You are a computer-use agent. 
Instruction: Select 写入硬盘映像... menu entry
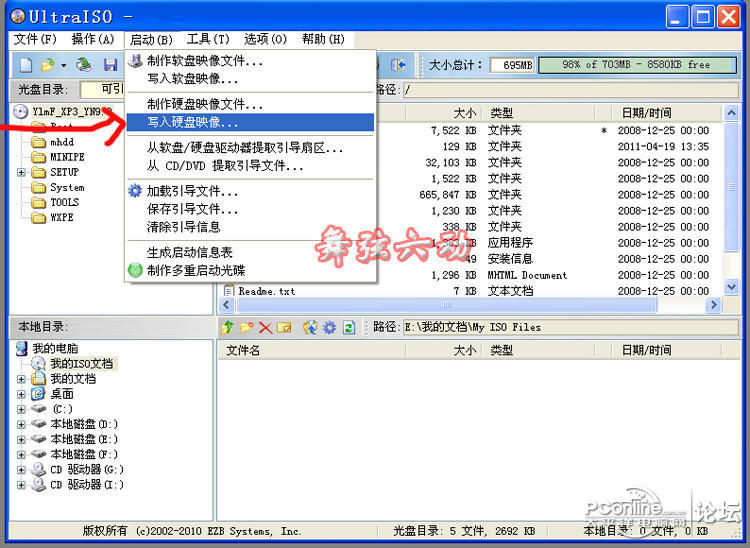click(250, 122)
